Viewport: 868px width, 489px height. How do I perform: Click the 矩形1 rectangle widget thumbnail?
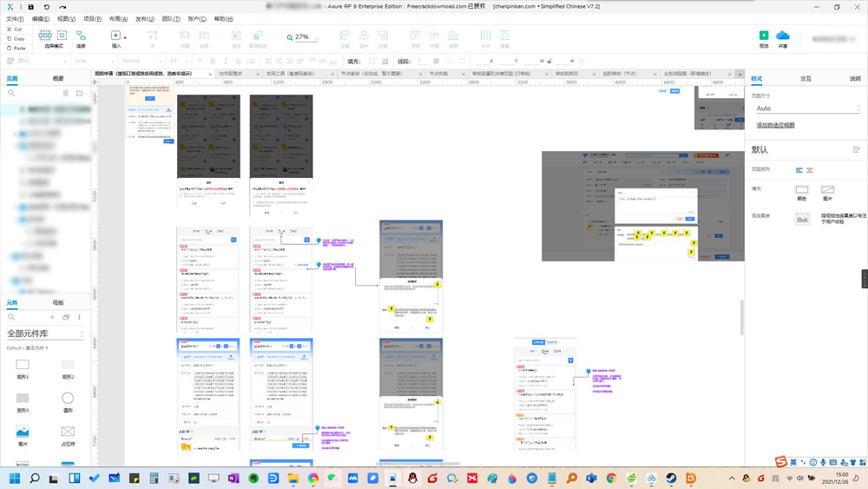coord(23,365)
